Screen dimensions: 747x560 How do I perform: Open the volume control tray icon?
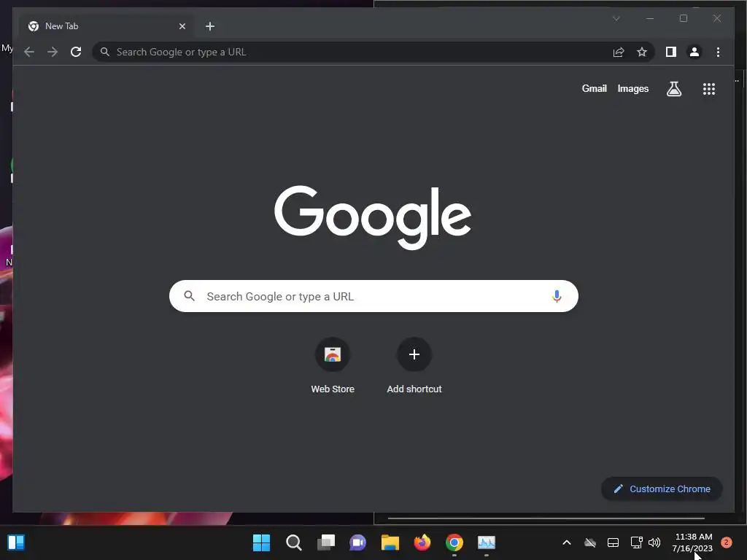[x=654, y=542]
